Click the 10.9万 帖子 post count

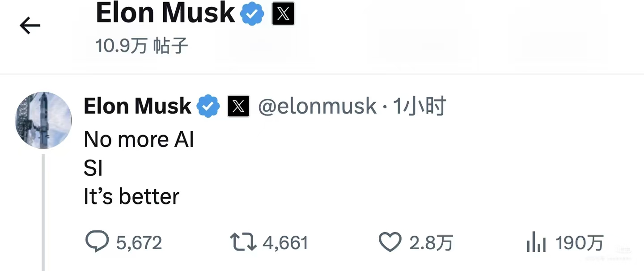pos(142,46)
